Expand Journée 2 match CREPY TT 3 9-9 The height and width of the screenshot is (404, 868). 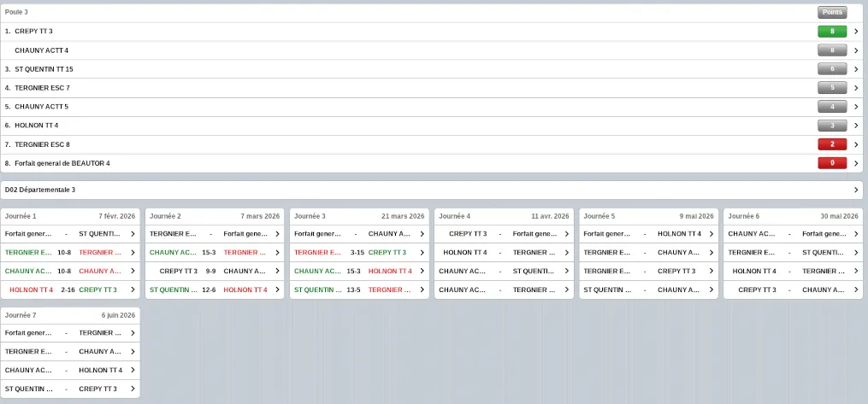pyautogui.click(x=277, y=271)
